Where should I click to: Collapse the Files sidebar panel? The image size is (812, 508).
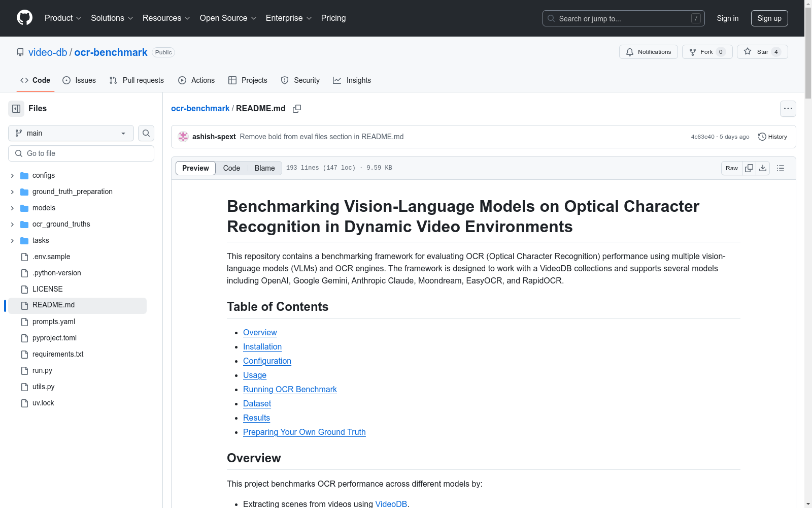(16, 108)
